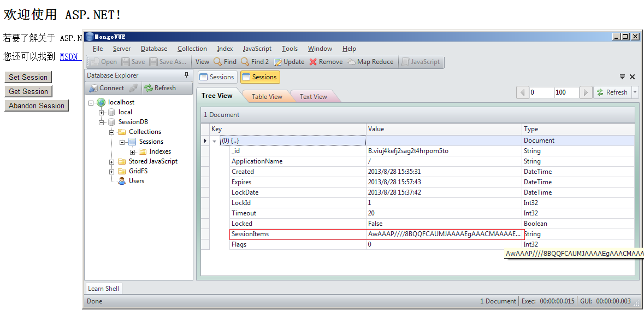Open the MSDN link on web page
644x310 pixels.
click(x=70, y=57)
